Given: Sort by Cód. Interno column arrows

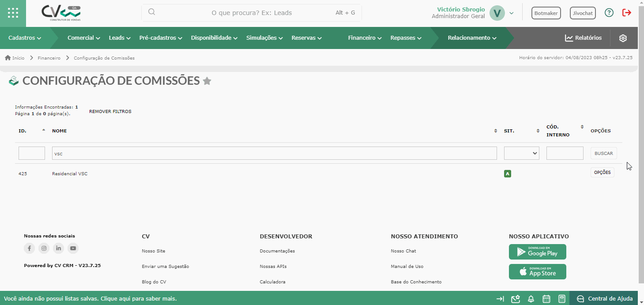Looking at the screenshot, I should click(582, 127).
